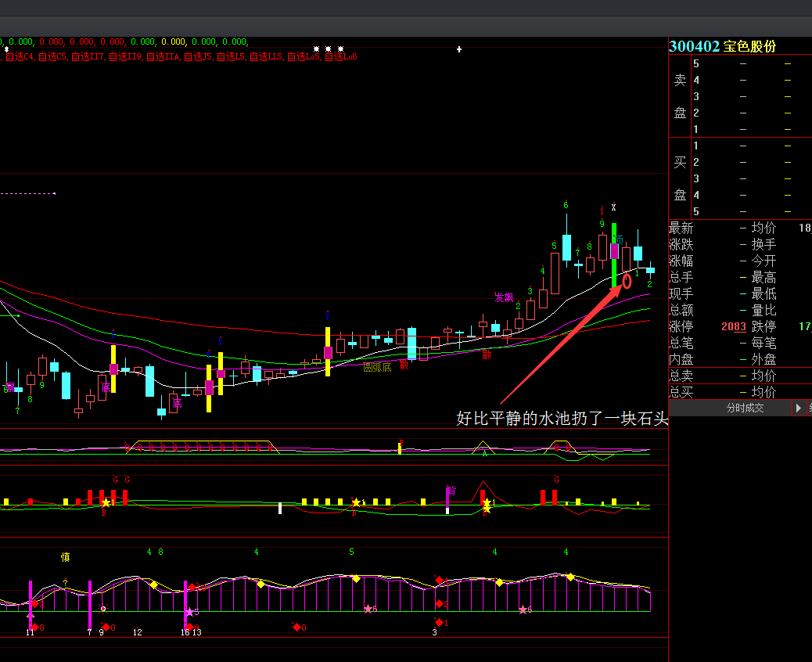Click the yellow 慎 warning label

click(x=66, y=557)
